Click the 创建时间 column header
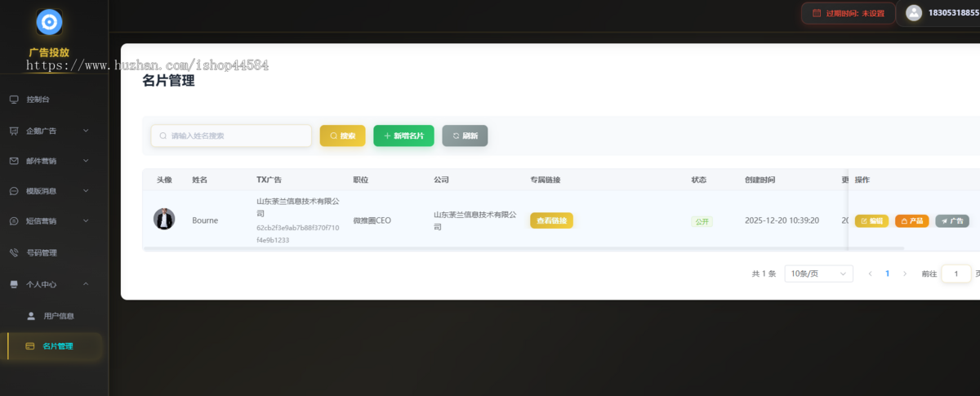980x396 pixels. [x=759, y=180]
